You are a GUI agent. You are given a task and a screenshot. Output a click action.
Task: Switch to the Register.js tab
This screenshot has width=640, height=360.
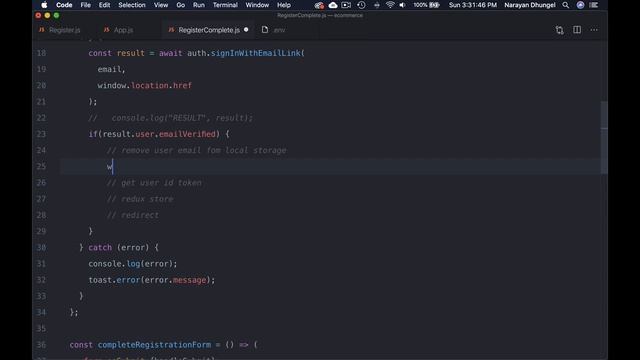coord(64,30)
